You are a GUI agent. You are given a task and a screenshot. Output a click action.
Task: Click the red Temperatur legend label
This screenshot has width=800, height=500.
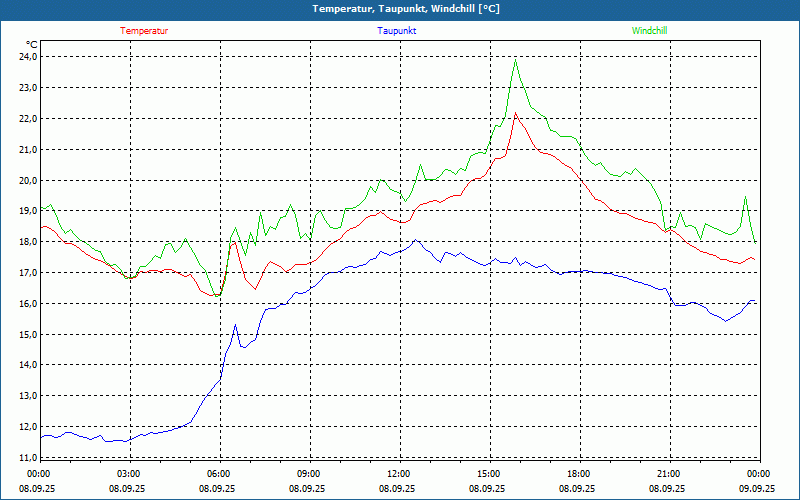[144, 31]
